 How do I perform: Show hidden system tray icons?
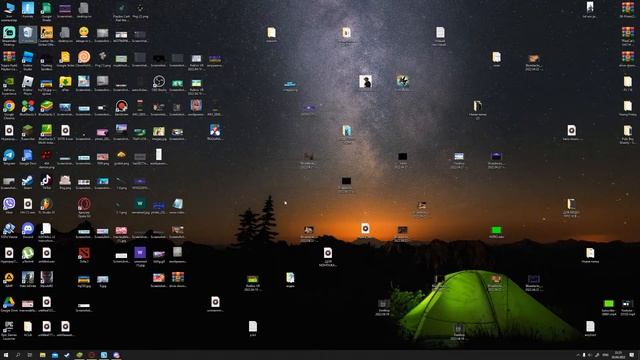pos(578,355)
